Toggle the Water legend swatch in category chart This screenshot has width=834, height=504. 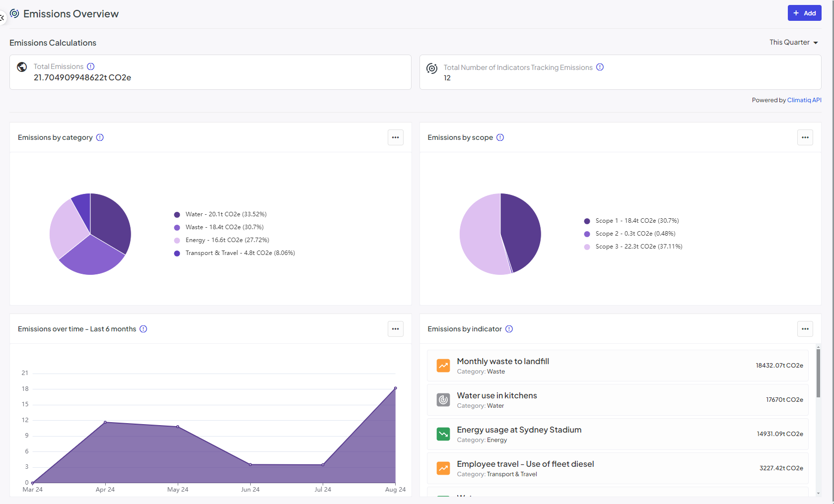click(177, 215)
